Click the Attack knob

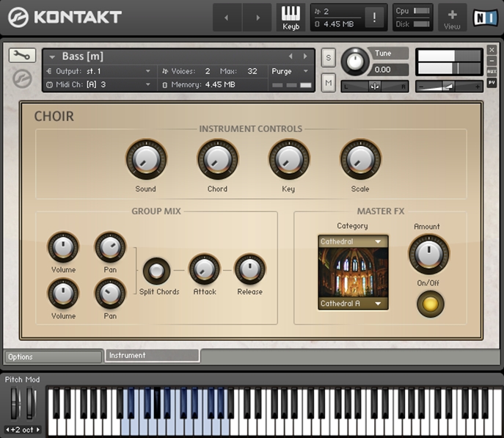pyautogui.click(x=205, y=269)
